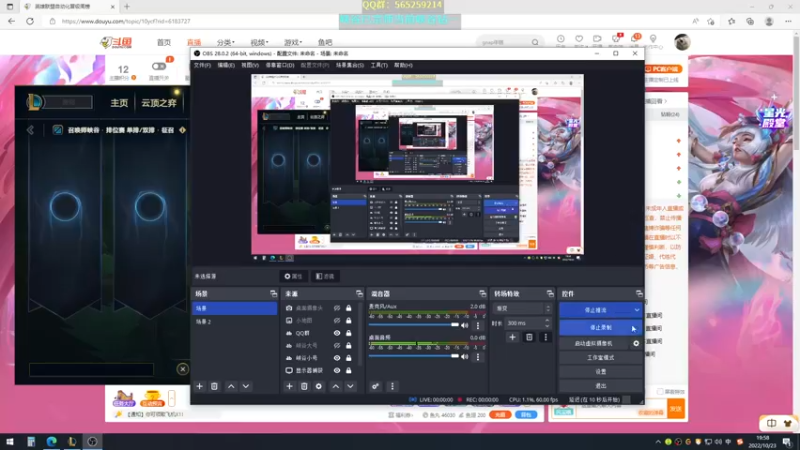Click the Douyu search input field

pyautogui.click(x=503, y=42)
